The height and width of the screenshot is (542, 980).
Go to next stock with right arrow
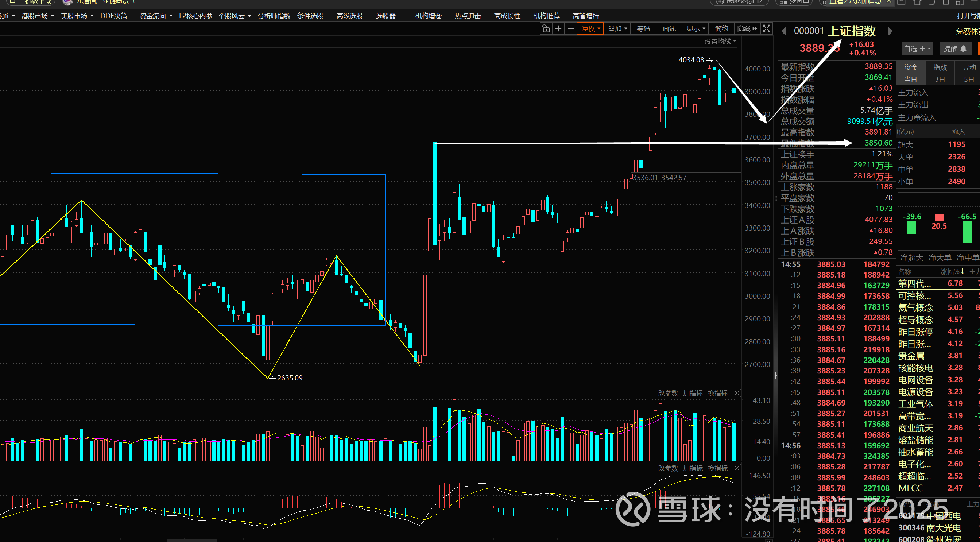(x=890, y=31)
